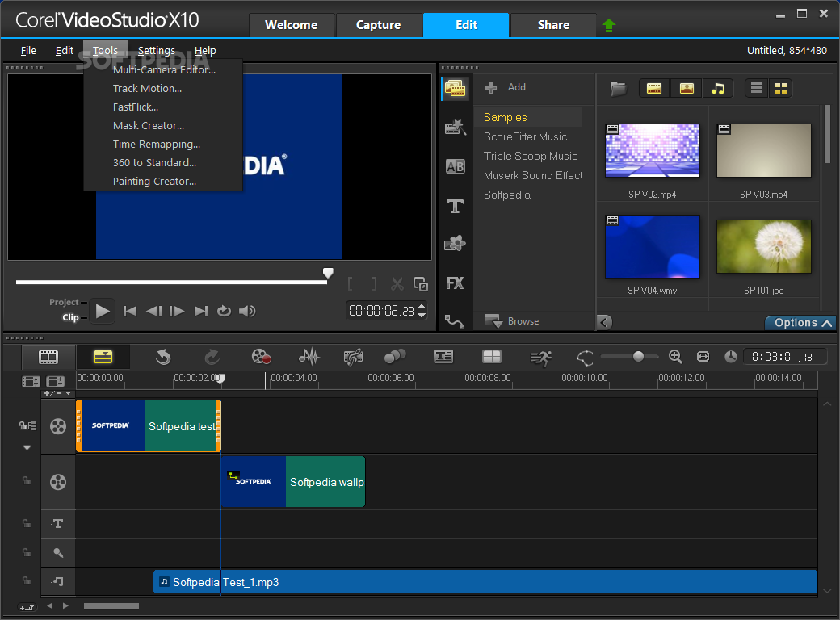
Task: Open the Multi-Camera grid icon in toolbar
Action: coord(492,357)
